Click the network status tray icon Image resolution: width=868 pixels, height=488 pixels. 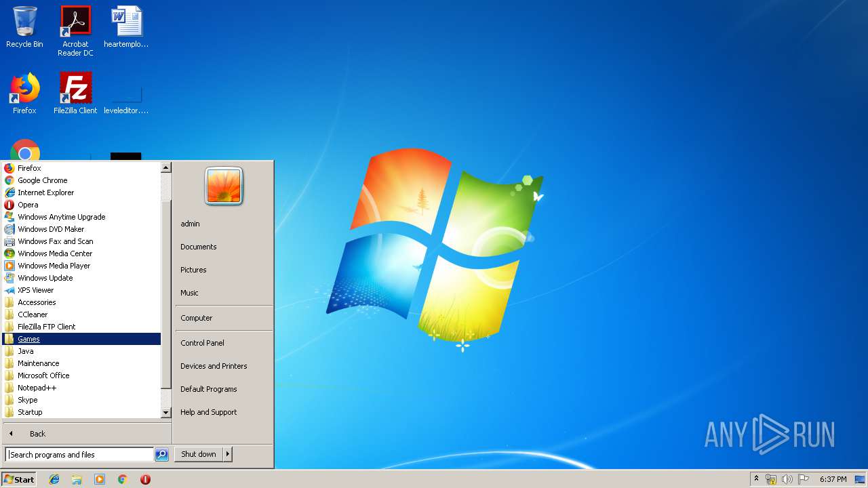pyautogui.click(x=771, y=479)
